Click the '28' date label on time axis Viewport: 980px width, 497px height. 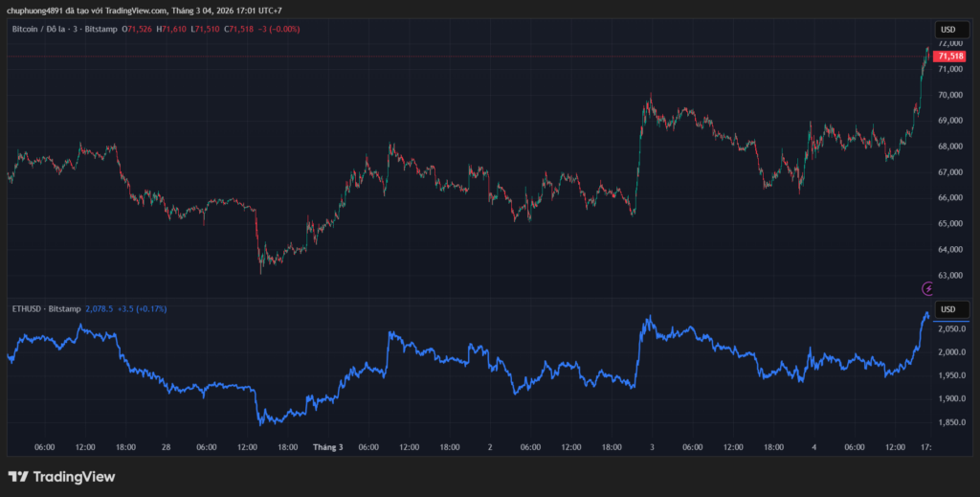tap(167, 447)
